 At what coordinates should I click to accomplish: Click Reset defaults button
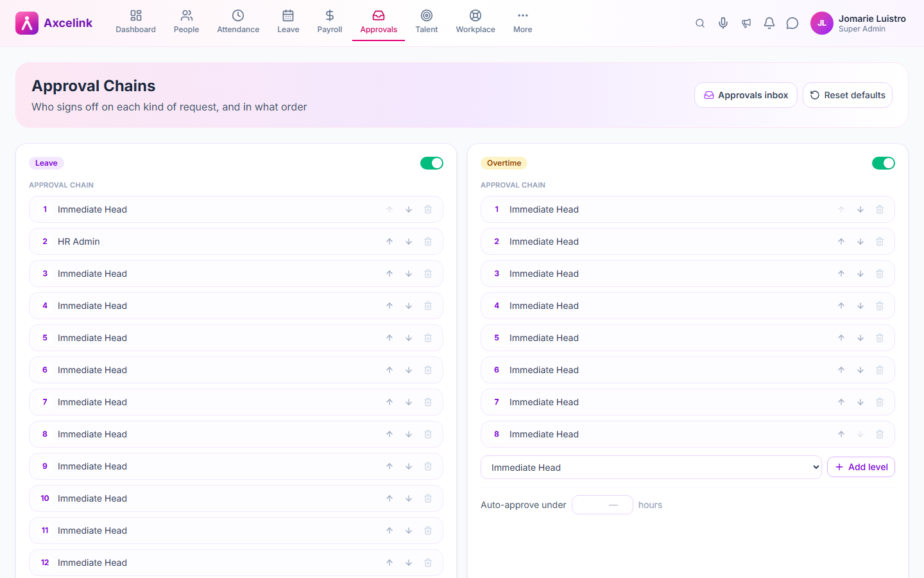[848, 95]
